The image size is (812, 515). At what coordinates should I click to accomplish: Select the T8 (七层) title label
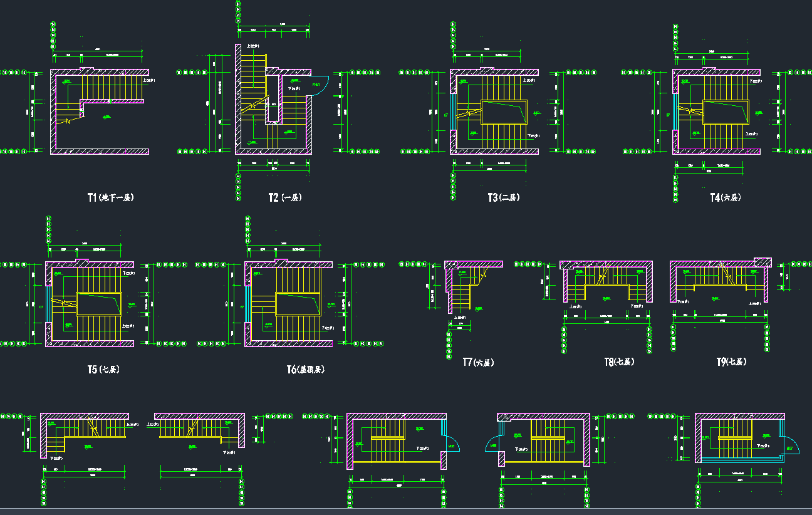click(x=619, y=362)
